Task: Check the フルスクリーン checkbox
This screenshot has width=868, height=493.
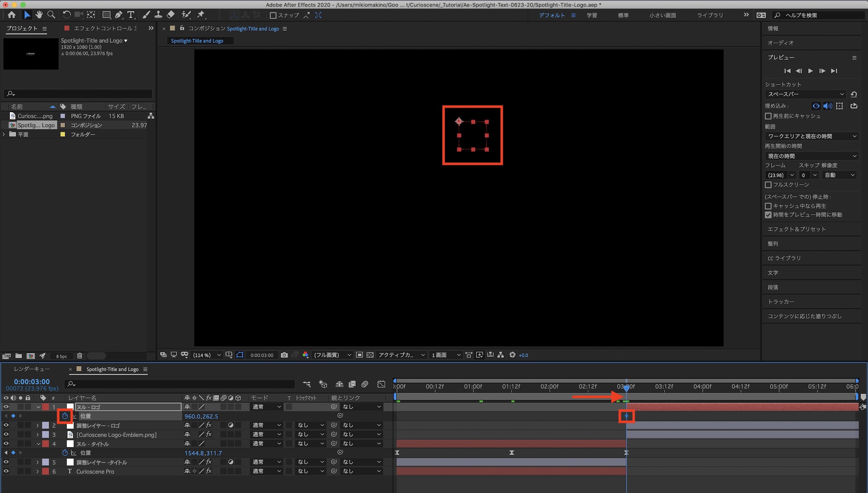Action: 768,185
